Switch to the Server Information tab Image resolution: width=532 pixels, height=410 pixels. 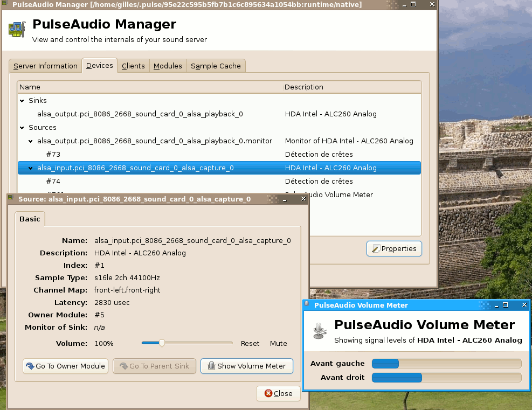45,66
